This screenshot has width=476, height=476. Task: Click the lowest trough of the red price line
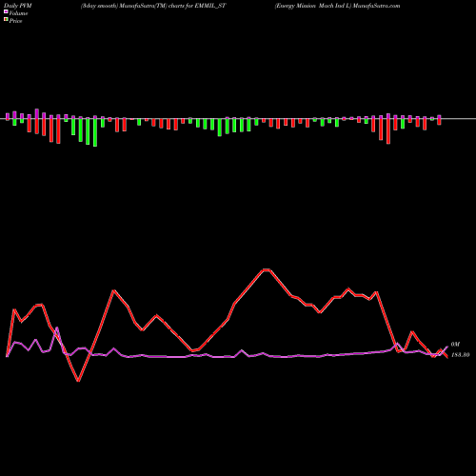78,381
